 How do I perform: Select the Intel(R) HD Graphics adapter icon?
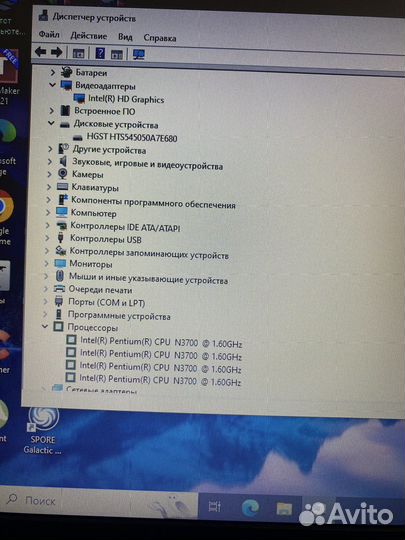pos(79,98)
